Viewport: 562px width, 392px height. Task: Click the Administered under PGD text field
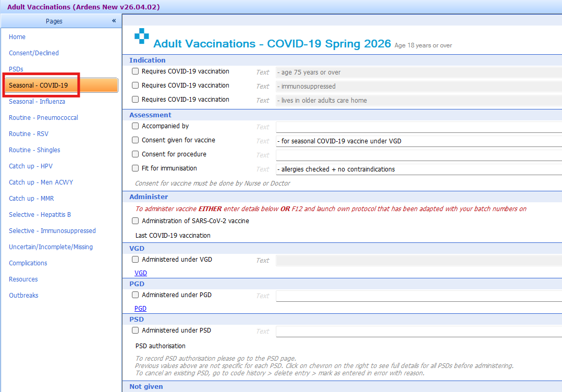coord(419,296)
